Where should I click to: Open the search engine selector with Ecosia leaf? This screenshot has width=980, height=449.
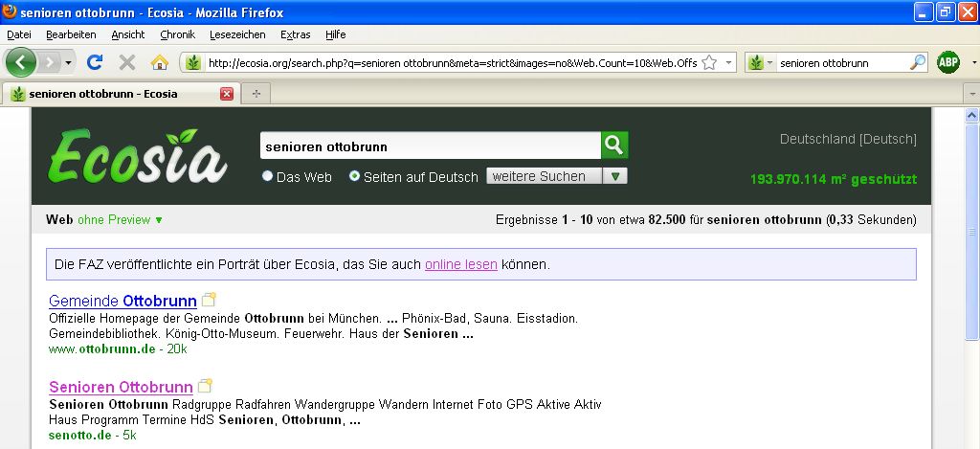coord(761,62)
